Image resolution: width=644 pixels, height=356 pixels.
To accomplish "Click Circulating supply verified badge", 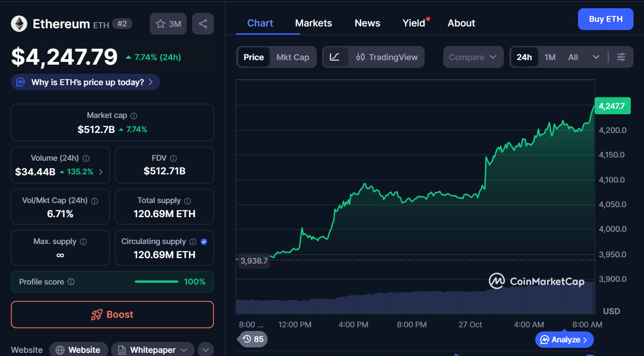I will tap(204, 242).
